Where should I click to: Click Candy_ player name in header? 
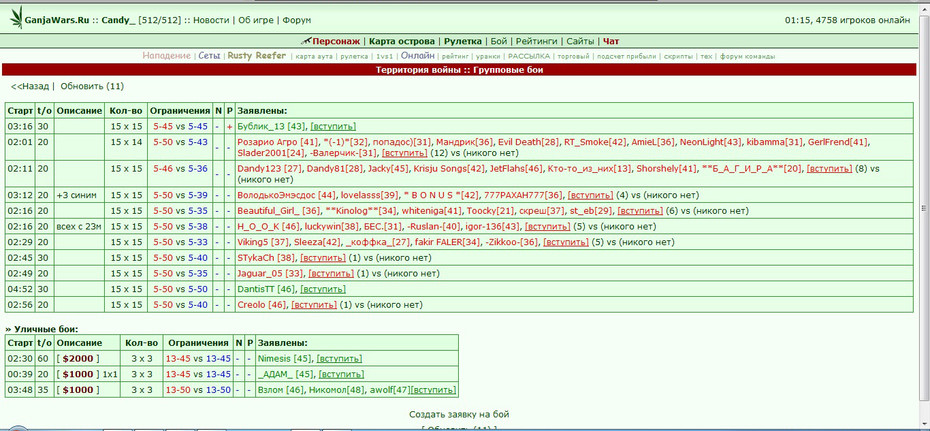(119, 20)
